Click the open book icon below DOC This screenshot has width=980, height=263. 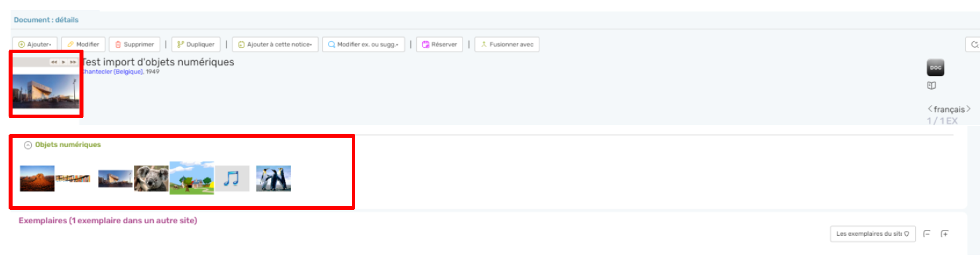[x=931, y=85]
